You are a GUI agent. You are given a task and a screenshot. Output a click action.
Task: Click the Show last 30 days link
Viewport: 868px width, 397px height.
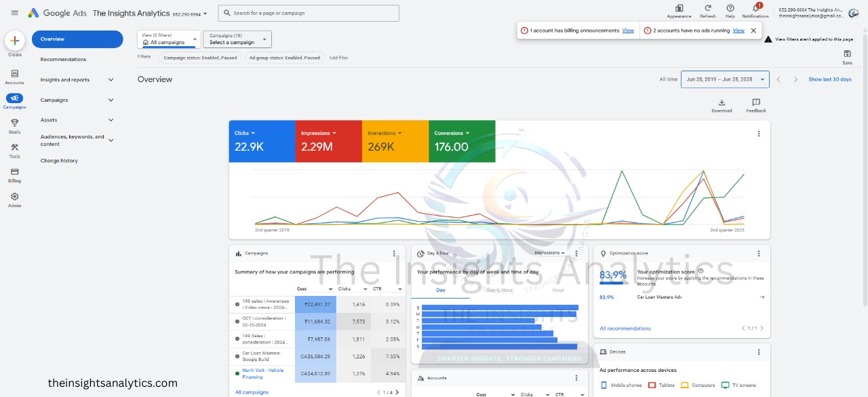(x=830, y=79)
